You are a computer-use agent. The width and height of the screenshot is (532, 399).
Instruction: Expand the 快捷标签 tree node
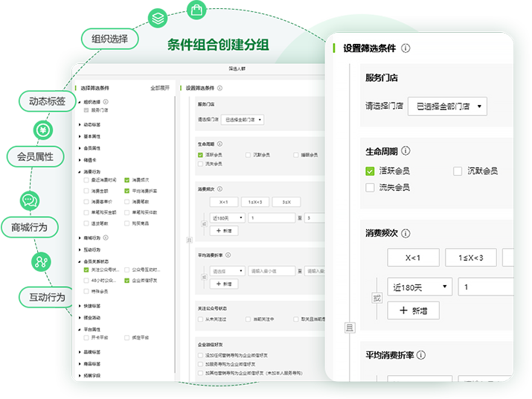pyautogui.click(x=80, y=306)
